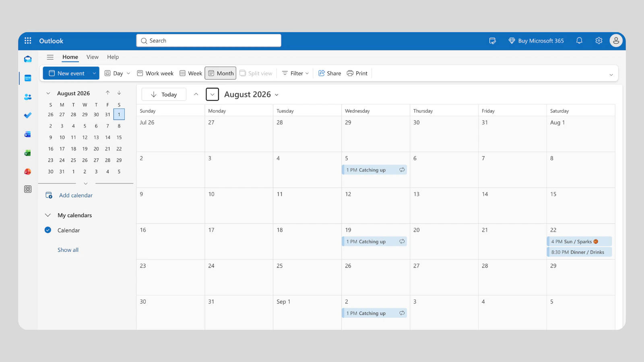Image resolution: width=644 pixels, height=362 pixels.
Task: Select the Help tab
Action: tap(113, 57)
